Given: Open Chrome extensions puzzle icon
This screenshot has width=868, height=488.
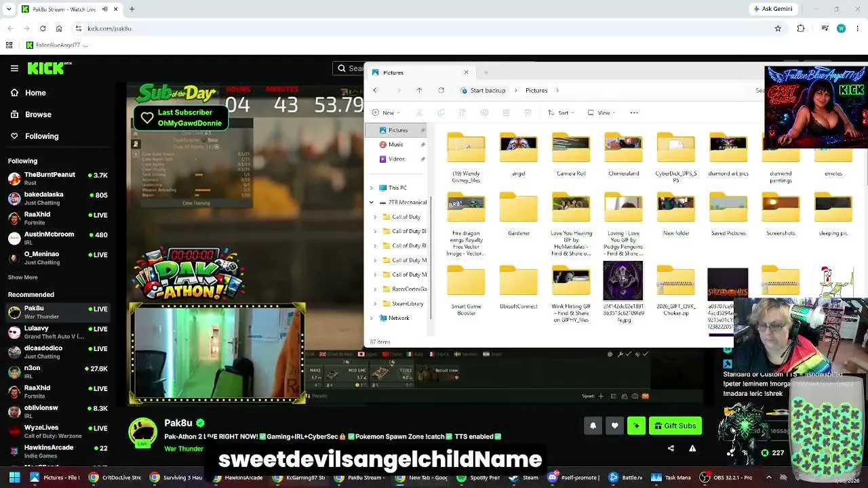Looking at the screenshot, I should click(x=801, y=28).
